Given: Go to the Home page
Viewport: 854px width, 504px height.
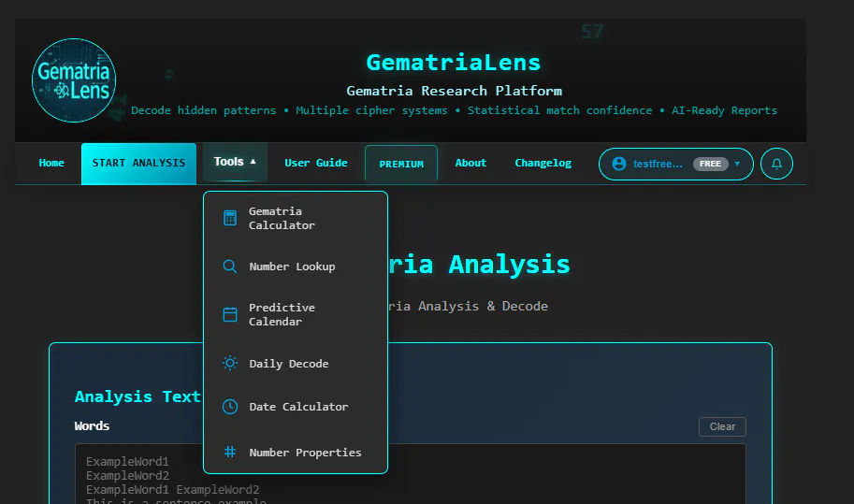Looking at the screenshot, I should [x=51, y=163].
